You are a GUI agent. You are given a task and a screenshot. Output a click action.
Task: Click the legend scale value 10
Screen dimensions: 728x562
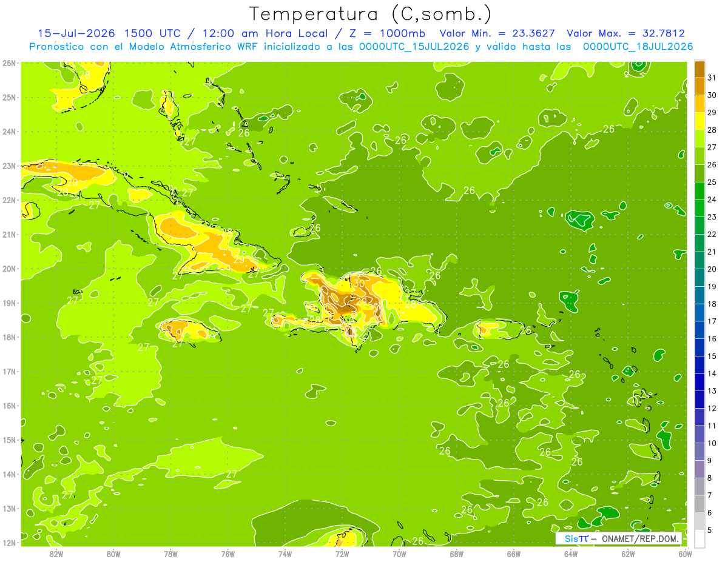pos(712,443)
